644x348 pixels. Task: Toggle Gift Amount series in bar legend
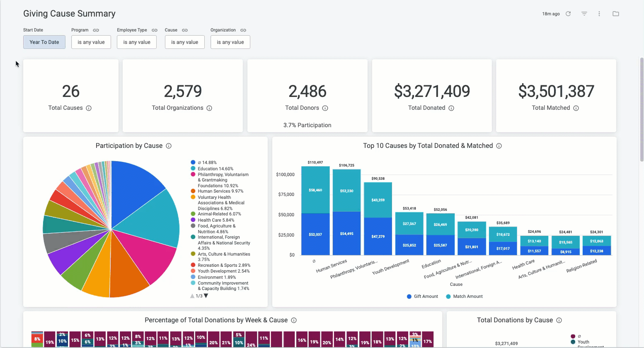(x=422, y=297)
